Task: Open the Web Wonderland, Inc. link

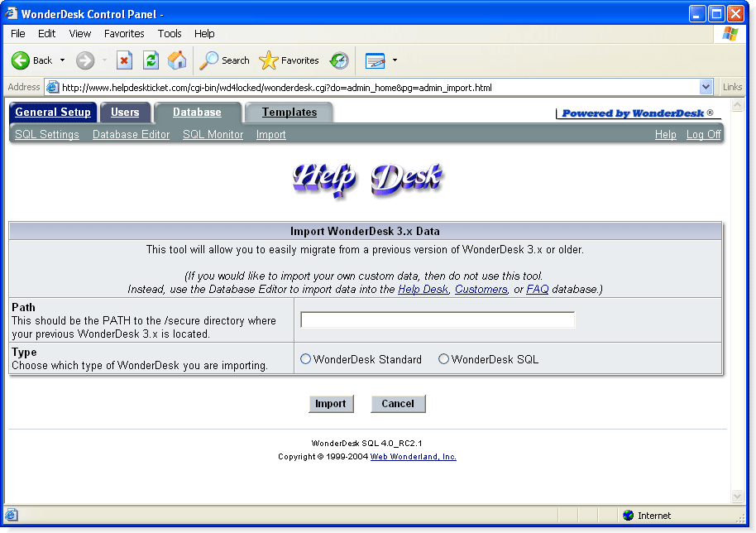Action: click(414, 457)
